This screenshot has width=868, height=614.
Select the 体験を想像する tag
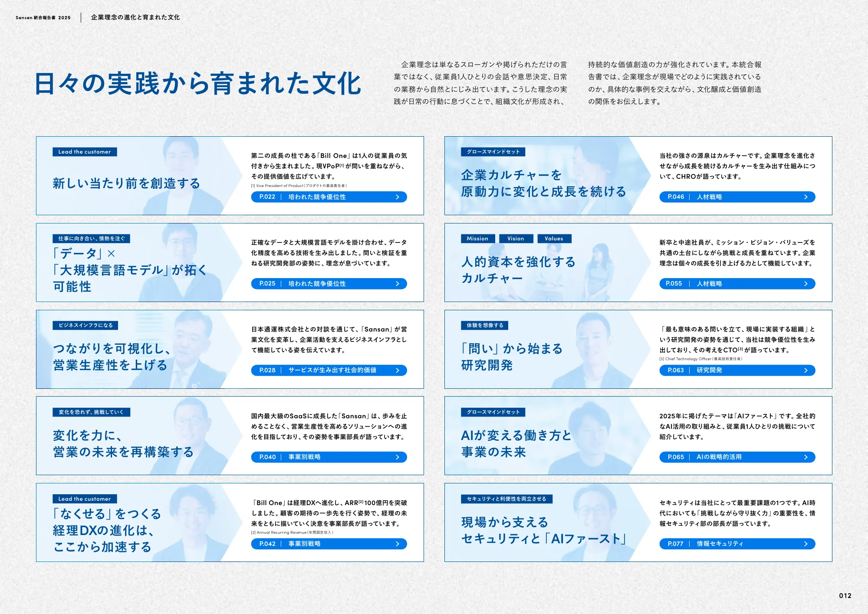[484, 325]
